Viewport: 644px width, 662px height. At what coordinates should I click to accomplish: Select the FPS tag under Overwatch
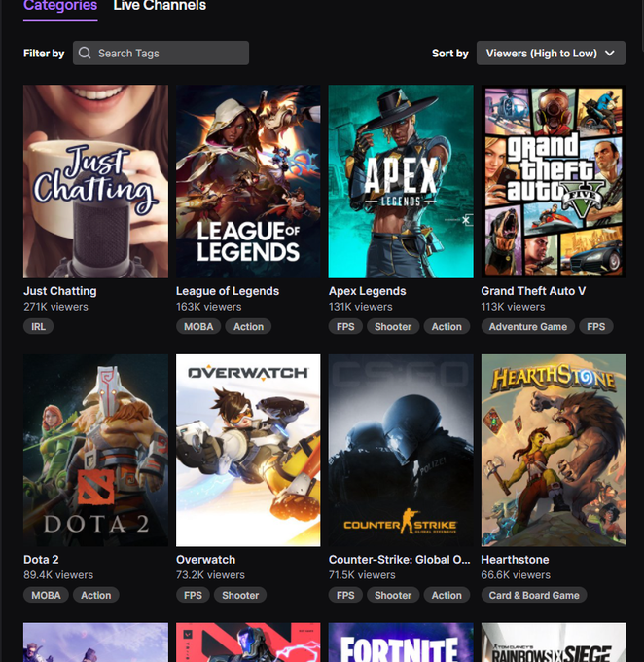click(x=193, y=595)
